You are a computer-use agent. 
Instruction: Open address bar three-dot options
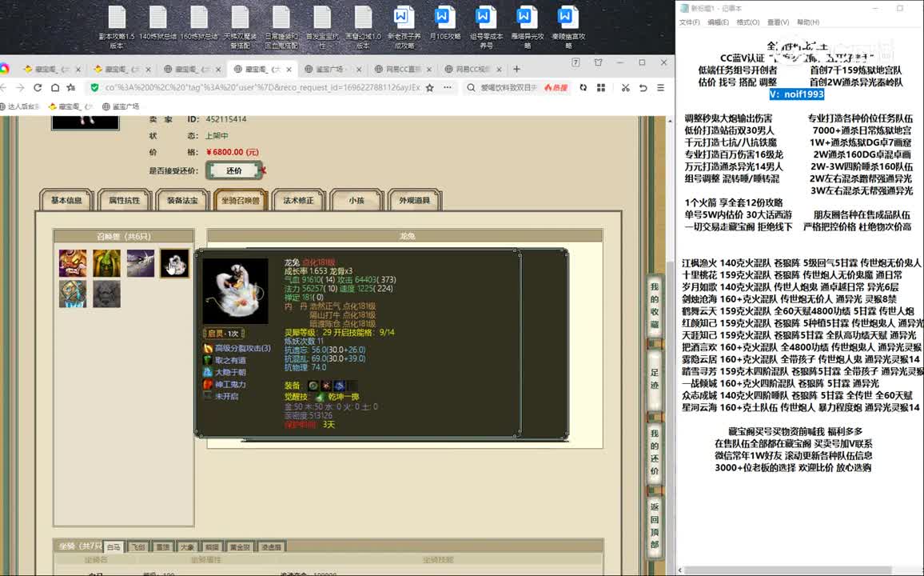click(448, 88)
